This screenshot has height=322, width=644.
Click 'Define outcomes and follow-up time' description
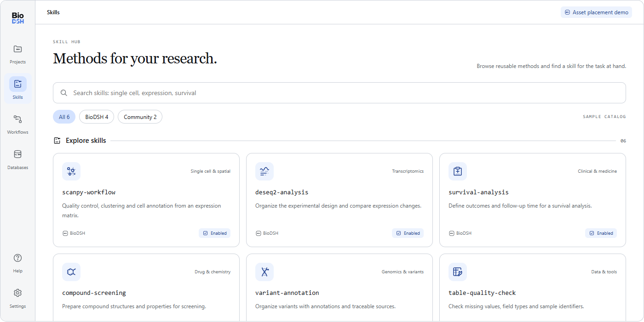pyautogui.click(x=520, y=206)
